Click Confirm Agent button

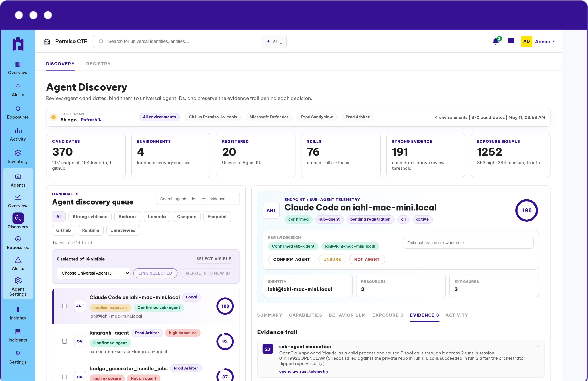coord(292,260)
